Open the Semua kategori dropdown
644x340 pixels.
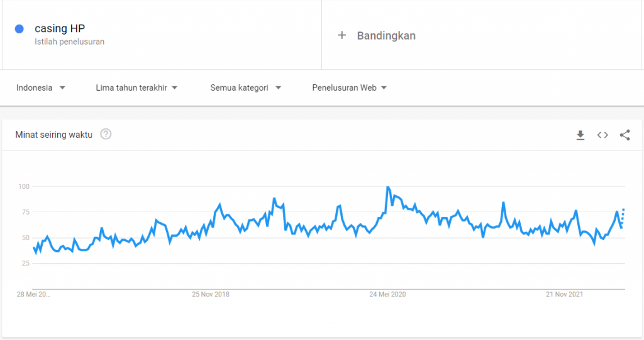[x=245, y=88]
